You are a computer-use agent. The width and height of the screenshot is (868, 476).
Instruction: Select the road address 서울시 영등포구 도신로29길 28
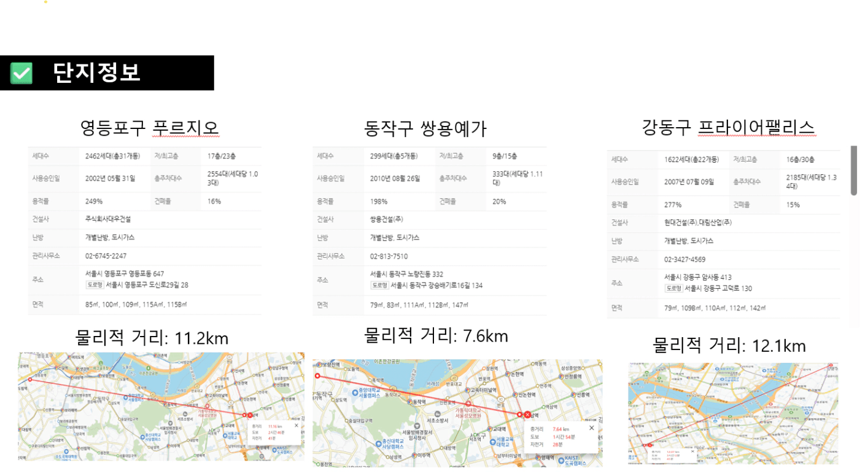[x=147, y=285]
